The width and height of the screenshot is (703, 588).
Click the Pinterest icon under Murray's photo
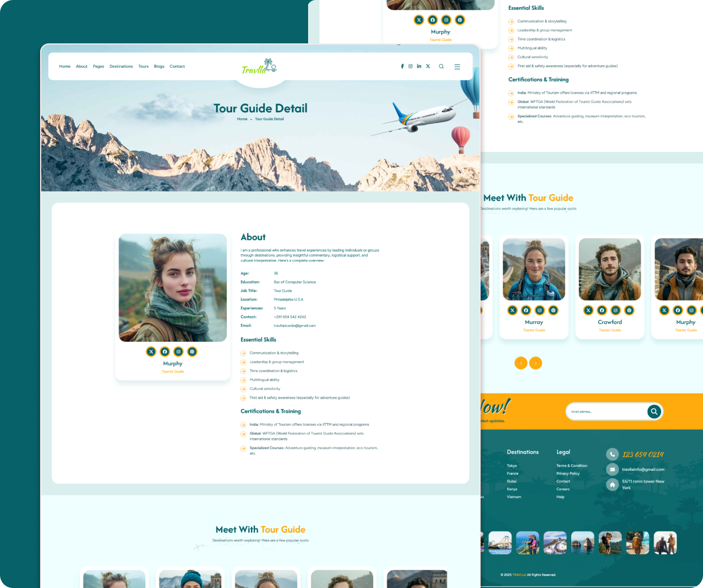tap(553, 310)
